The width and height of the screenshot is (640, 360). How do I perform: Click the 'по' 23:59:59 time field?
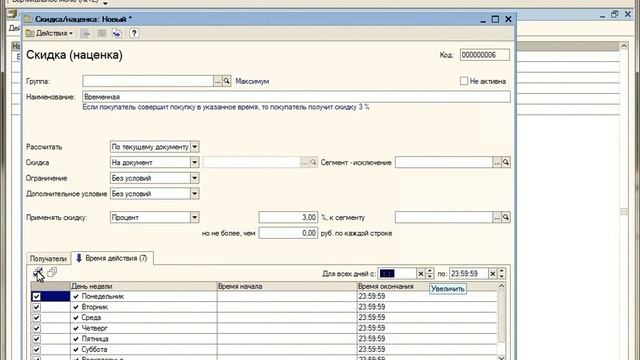469,273
